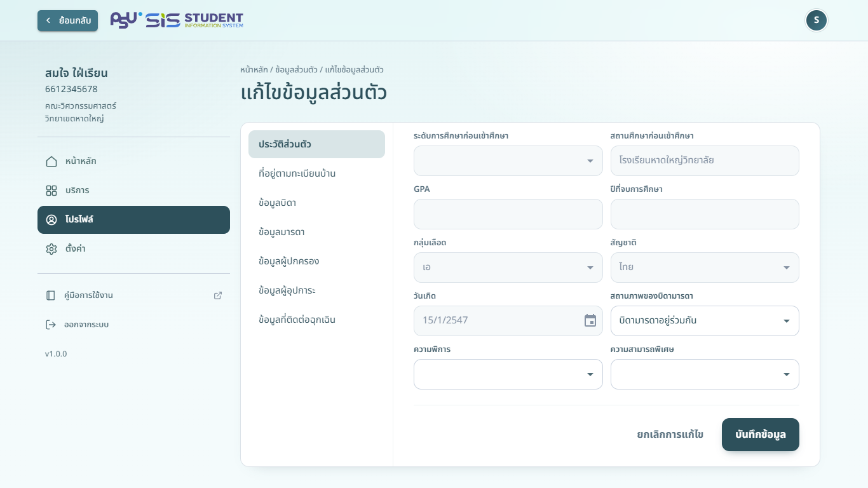Click the book icon beside คู่มือการใช้งาน
Screen dimensions: 868x488
point(51,295)
